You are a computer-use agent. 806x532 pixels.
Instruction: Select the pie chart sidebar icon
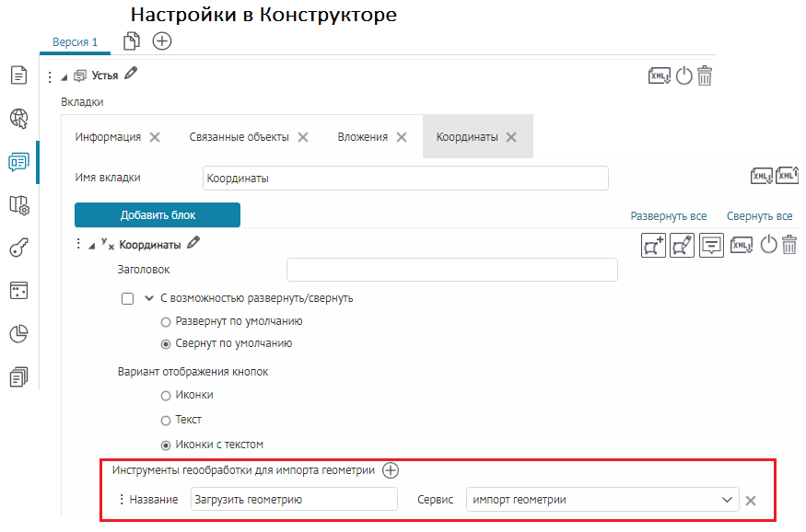coord(19,333)
